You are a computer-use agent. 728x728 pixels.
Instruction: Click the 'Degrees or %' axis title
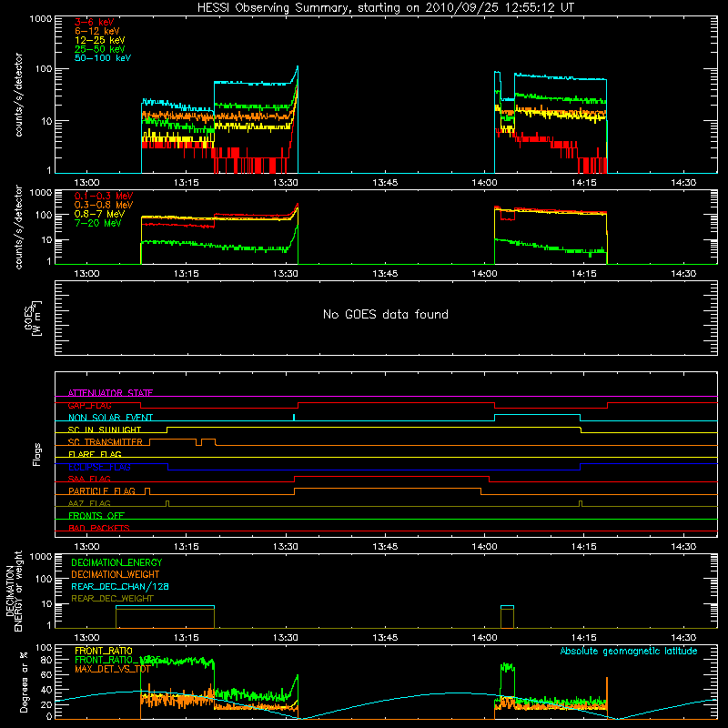[x=25, y=682]
